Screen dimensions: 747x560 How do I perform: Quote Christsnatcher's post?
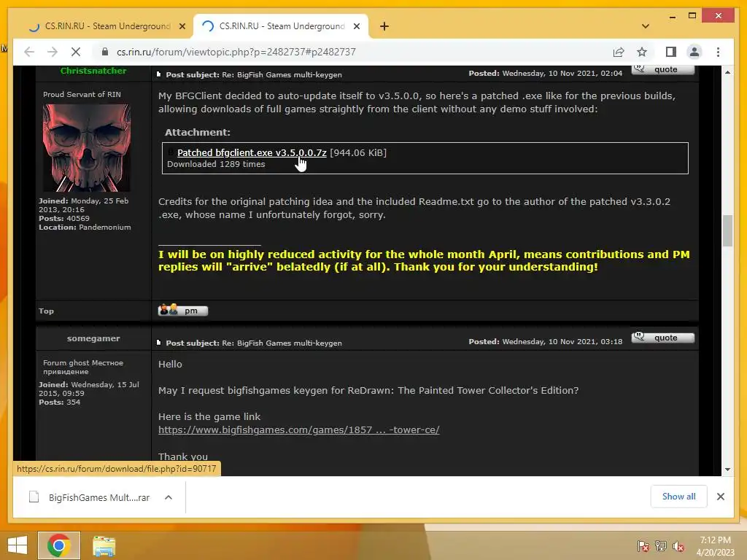coord(662,69)
